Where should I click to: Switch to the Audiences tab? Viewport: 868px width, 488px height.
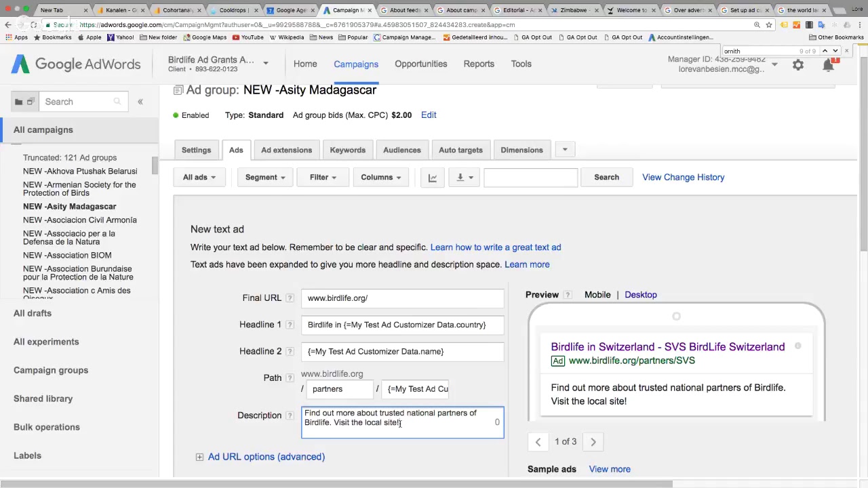[402, 150]
